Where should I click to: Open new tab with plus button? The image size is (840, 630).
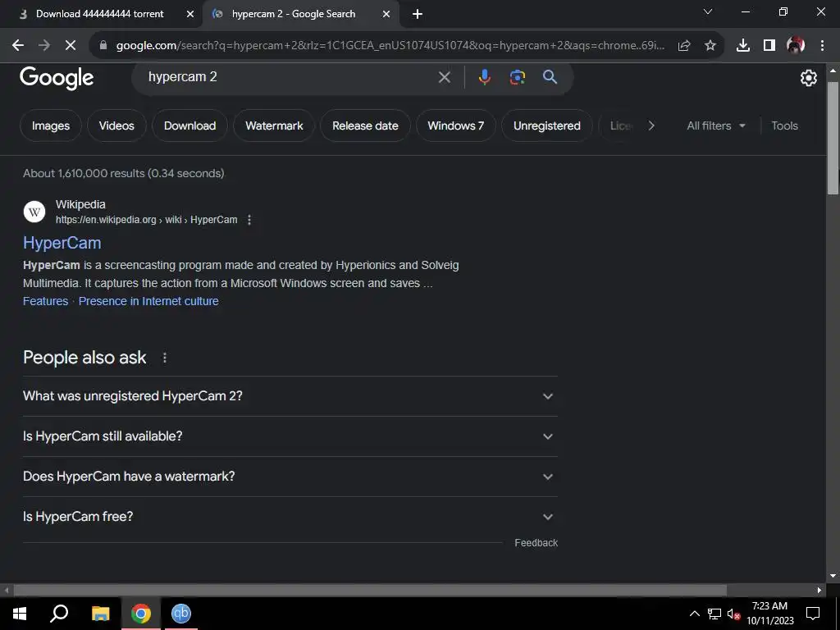[x=418, y=14]
